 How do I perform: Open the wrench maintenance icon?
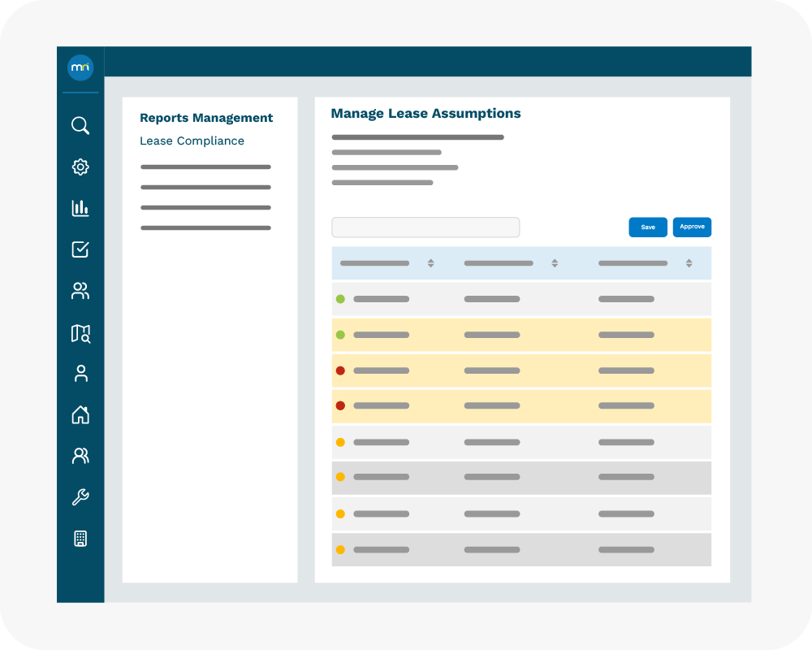[x=80, y=497]
